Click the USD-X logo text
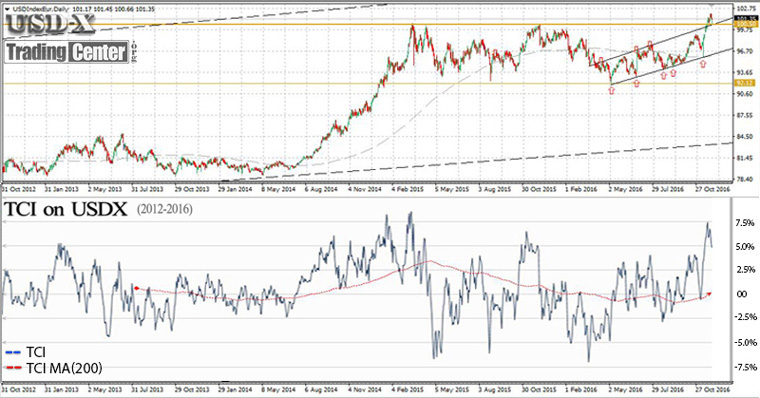The image size is (760, 398). coord(51,24)
